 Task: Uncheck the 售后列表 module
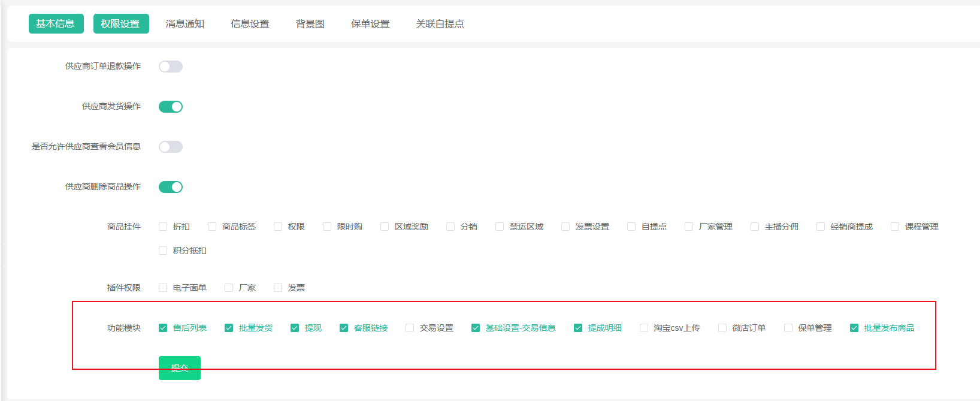(x=163, y=328)
